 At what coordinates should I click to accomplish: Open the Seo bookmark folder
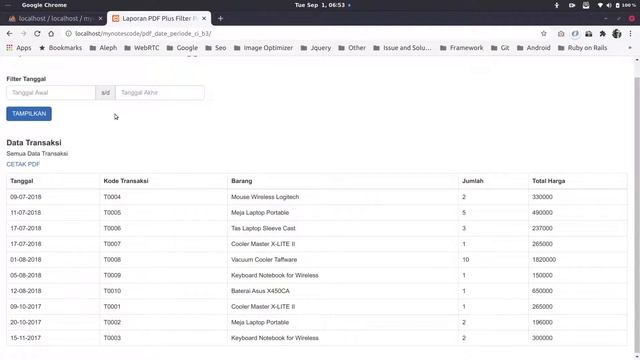(x=216, y=48)
